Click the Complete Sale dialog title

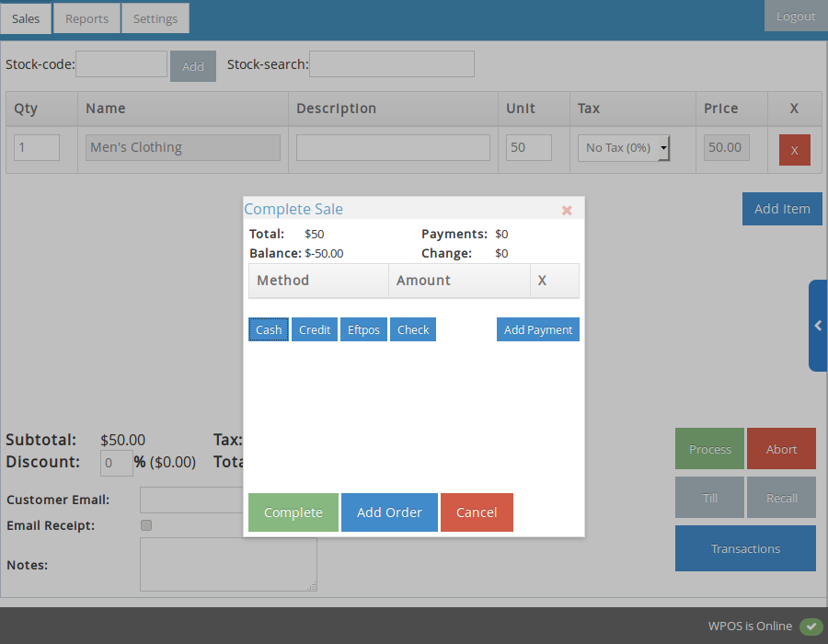[x=293, y=209]
